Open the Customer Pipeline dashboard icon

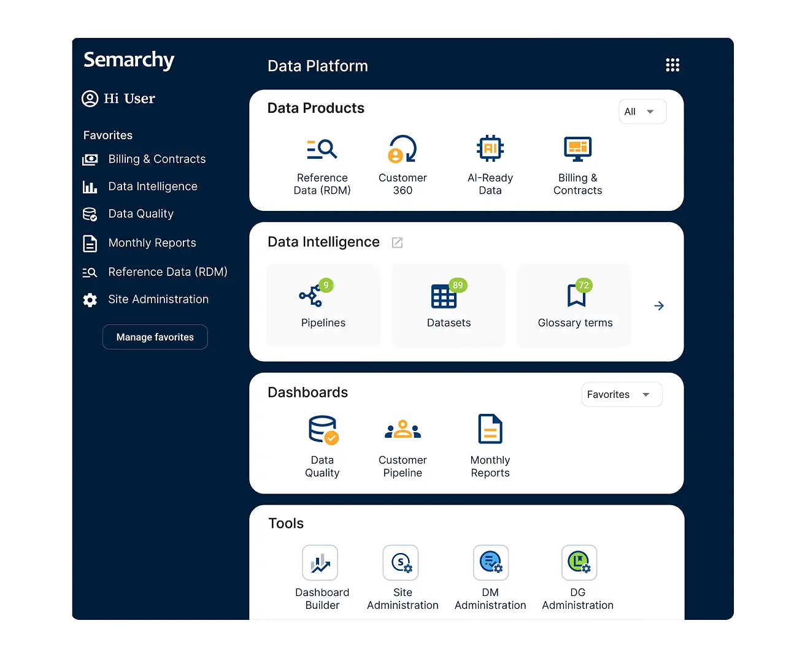pyautogui.click(x=402, y=429)
